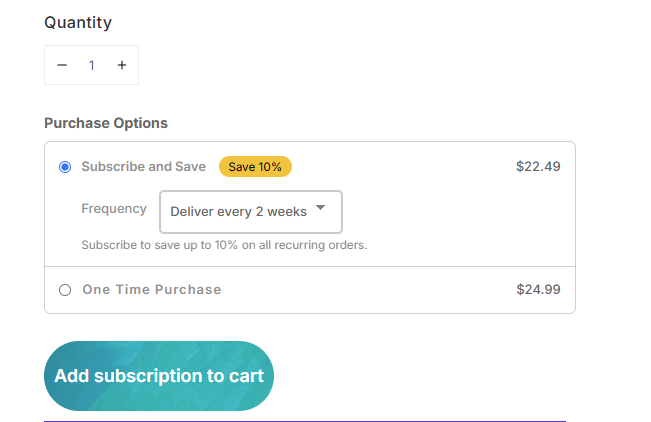The height and width of the screenshot is (422, 651).
Task: Select the One Time Purchase radio button
Action: 65,290
